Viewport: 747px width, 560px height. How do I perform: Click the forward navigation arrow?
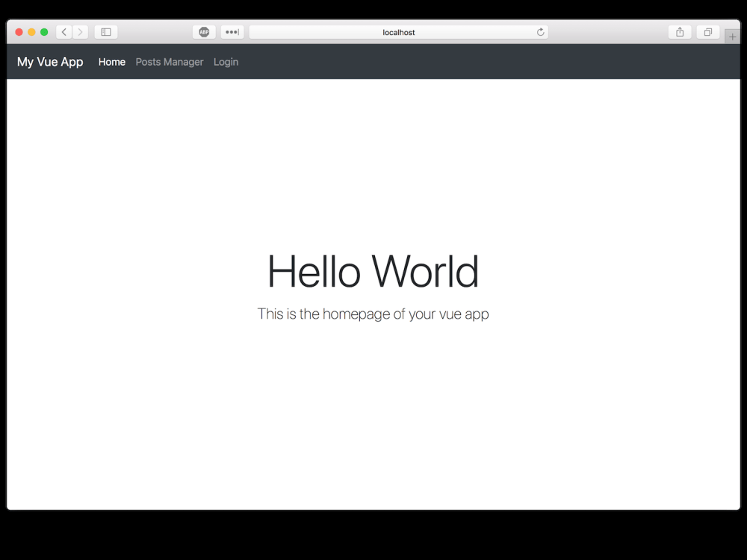point(80,31)
